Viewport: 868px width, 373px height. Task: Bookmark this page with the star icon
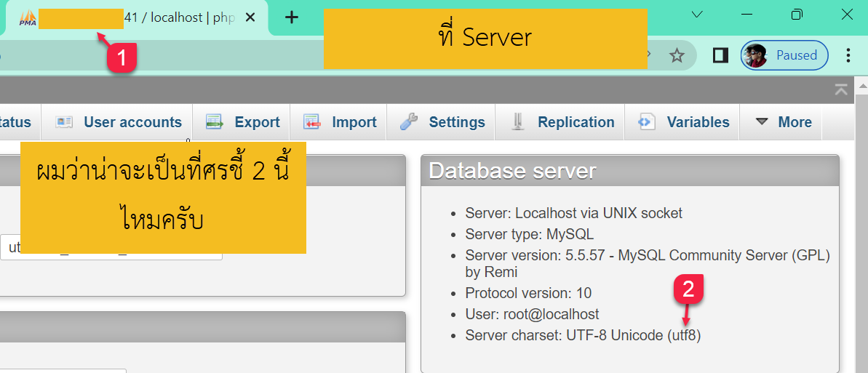click(x=677, y=55)
